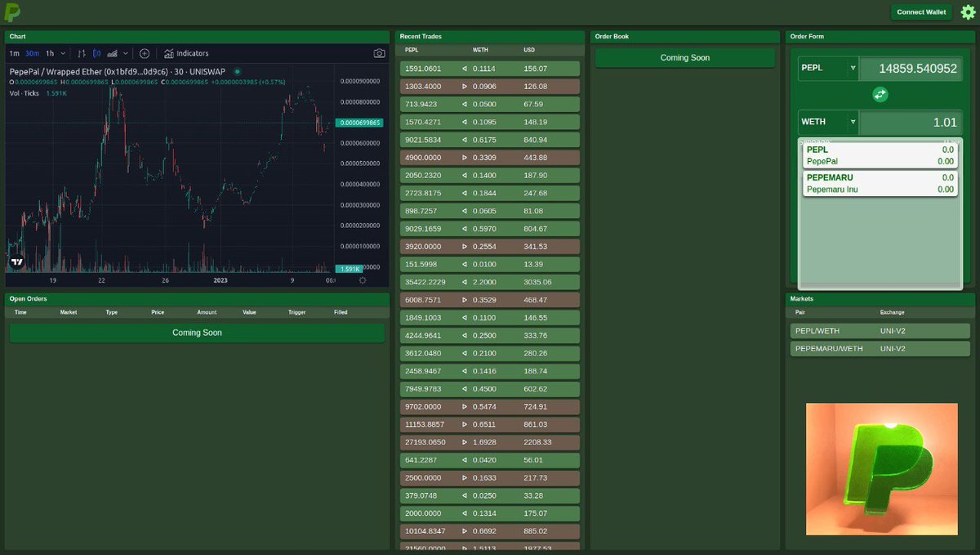The image size is (980, 555).
Task: Click the 0.0000699865 current price label
Action: (x=359, y=123)
